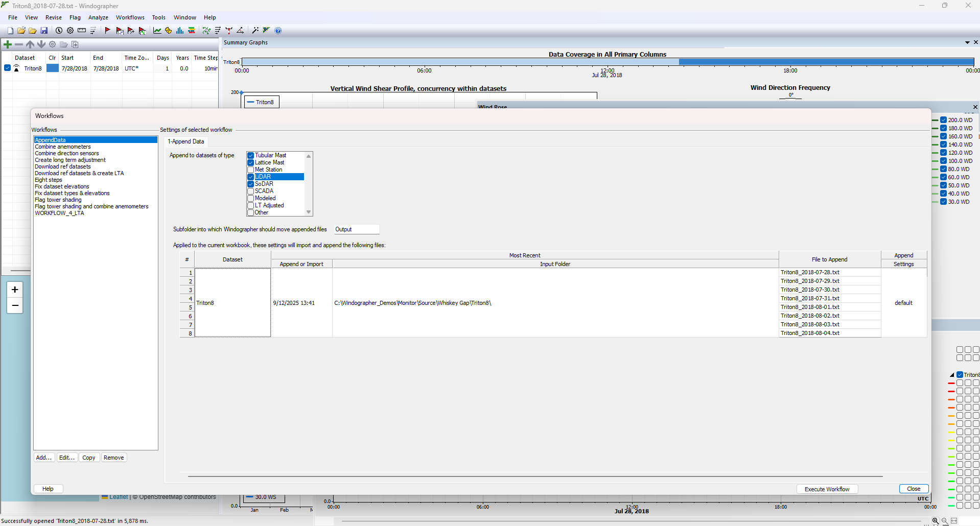Screen dimensions: 980x526
Task: Open the Analyze menu
Action: (x=98, y=17)
